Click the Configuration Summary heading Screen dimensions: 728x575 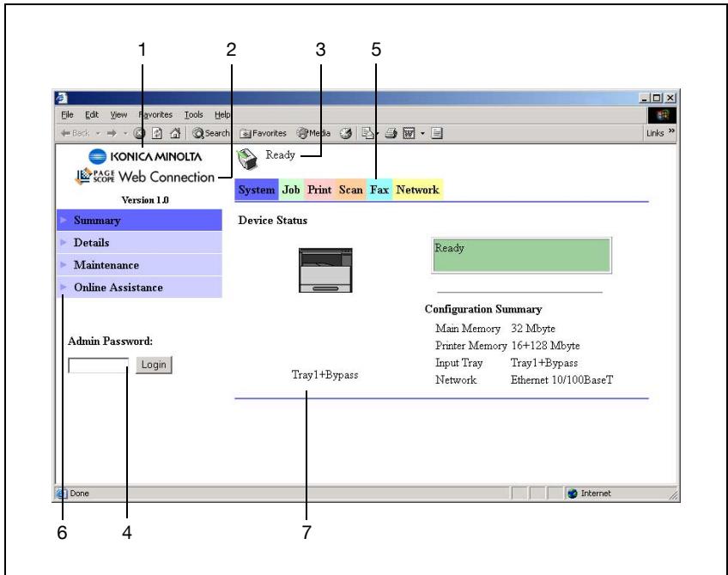pyautogui.click(x=483, y=309)
